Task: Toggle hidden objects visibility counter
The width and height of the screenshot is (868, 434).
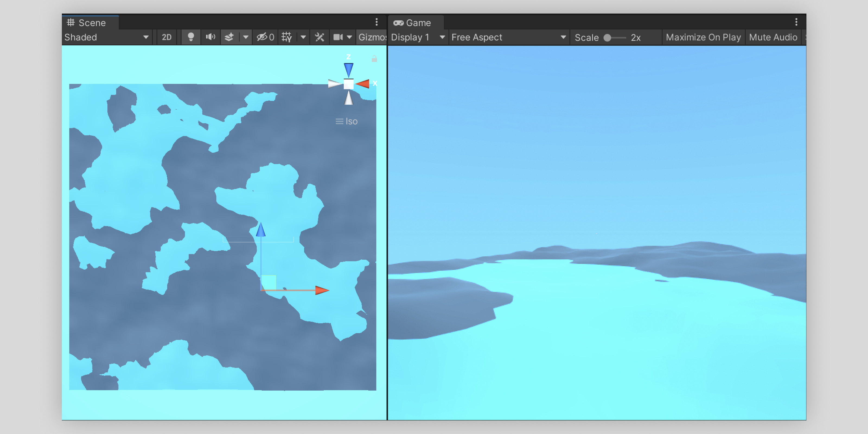Action: pos(266,37)
